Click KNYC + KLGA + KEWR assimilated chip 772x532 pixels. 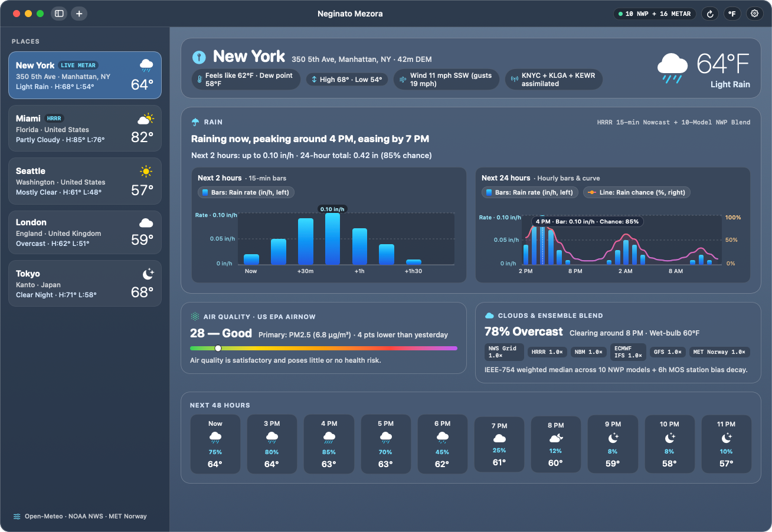[554, 80]
